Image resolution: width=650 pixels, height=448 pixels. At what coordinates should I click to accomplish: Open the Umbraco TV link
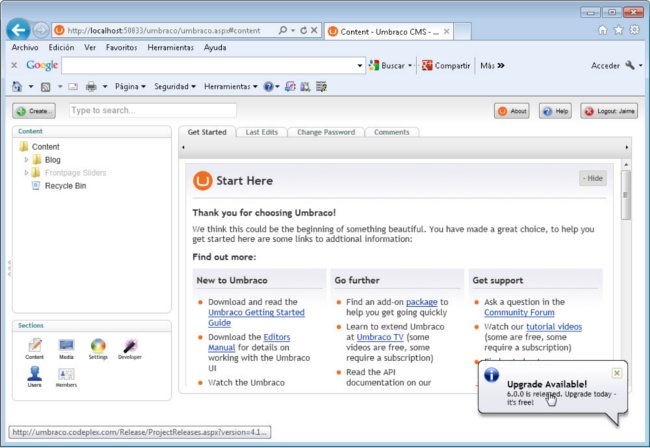pos(380,337)
